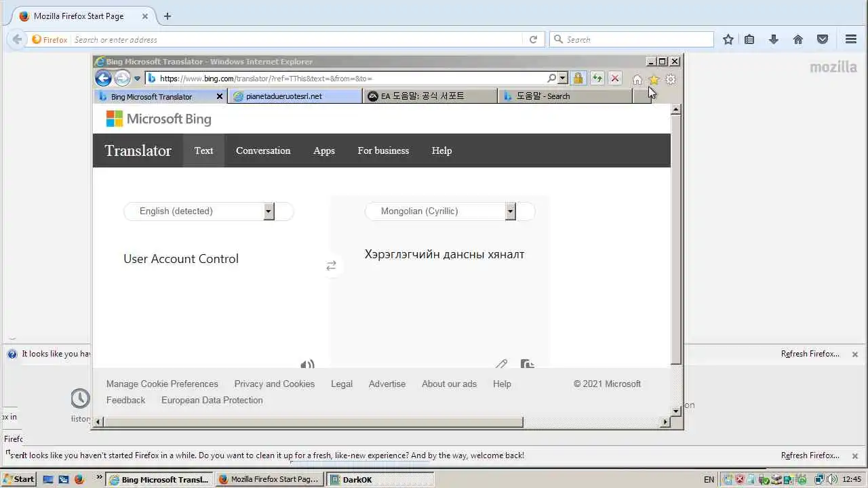The image size is (868, 488).
Task: Click the IE vertical scrollbar down arrow
Action: [x=675, y=411]
